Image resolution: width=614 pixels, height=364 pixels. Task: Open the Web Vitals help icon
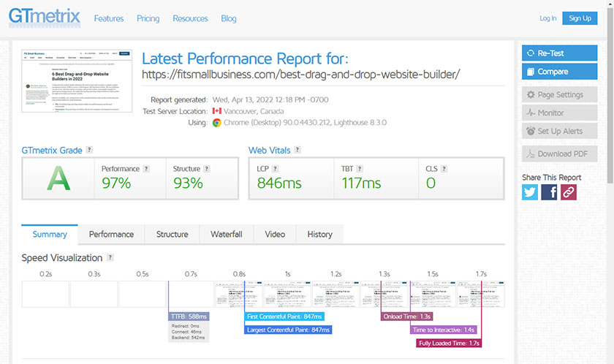click(x=297, y=150)
